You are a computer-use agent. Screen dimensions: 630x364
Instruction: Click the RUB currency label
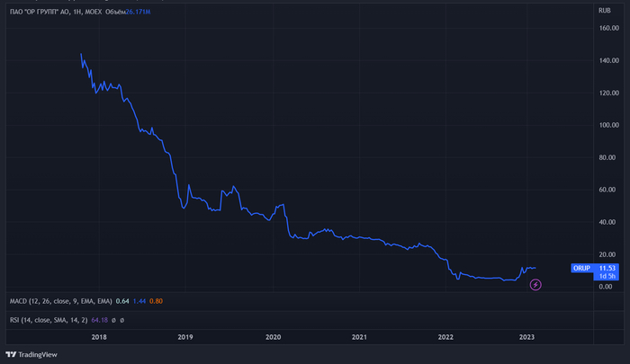click(x=604, y=11)
